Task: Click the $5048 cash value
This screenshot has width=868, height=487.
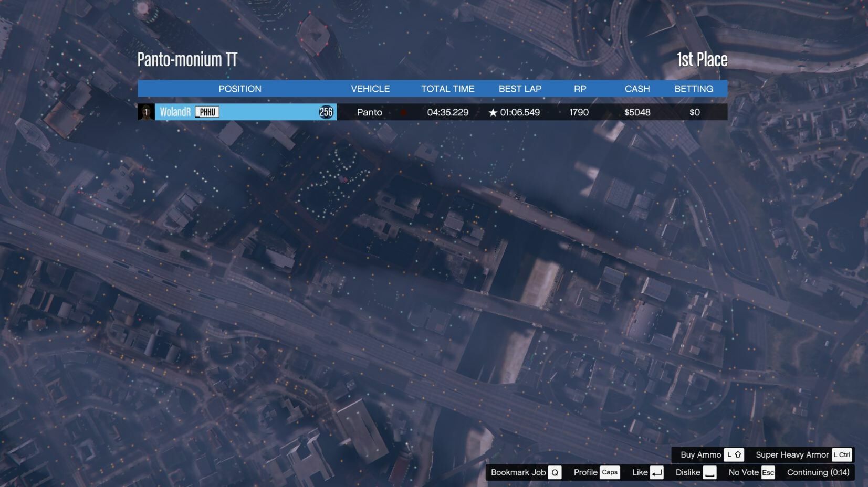Action: tap(637, 112)
